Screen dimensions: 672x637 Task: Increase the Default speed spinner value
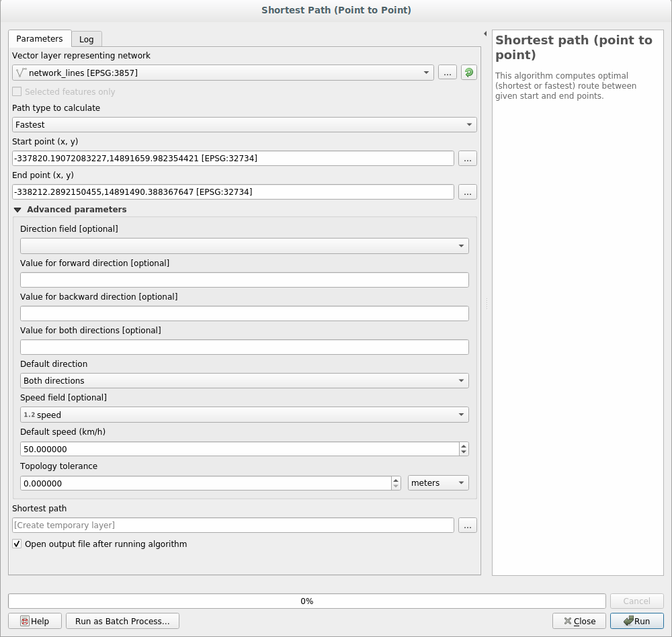coord(464,445)
